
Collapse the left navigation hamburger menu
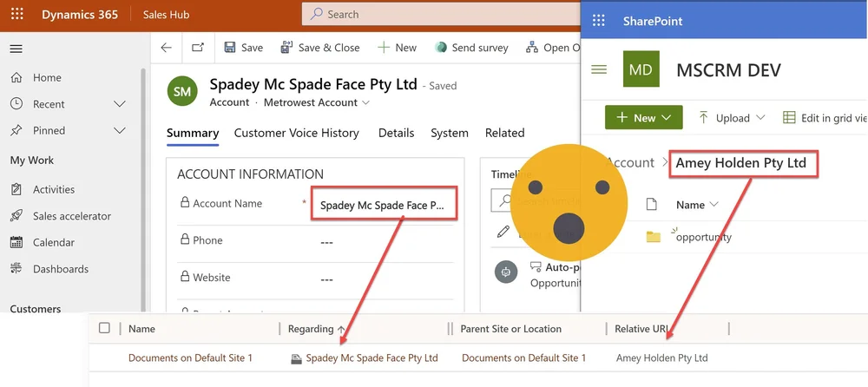pos(16,49)
